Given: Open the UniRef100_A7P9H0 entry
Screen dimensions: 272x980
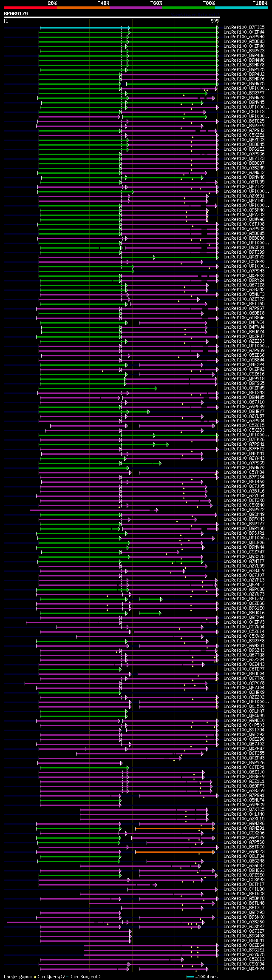Looking at the screenshot, I should click(x=244, y=37).
